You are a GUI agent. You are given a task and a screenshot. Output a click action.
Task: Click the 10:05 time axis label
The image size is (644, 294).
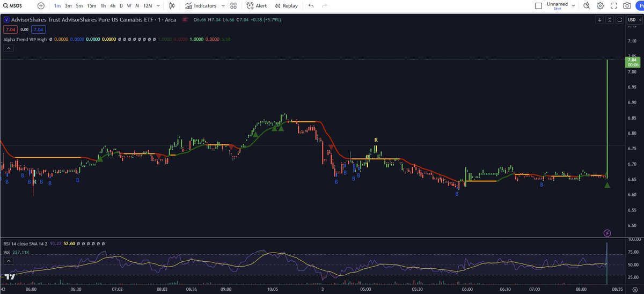273,289
